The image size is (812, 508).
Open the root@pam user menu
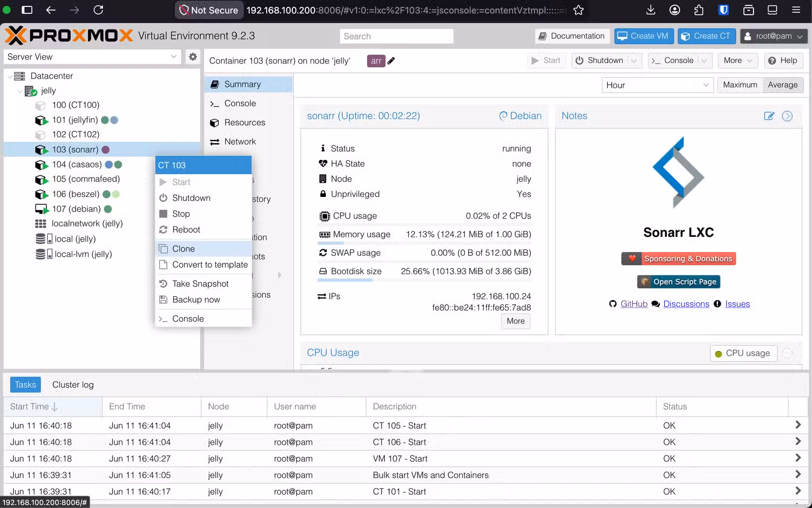774,36
